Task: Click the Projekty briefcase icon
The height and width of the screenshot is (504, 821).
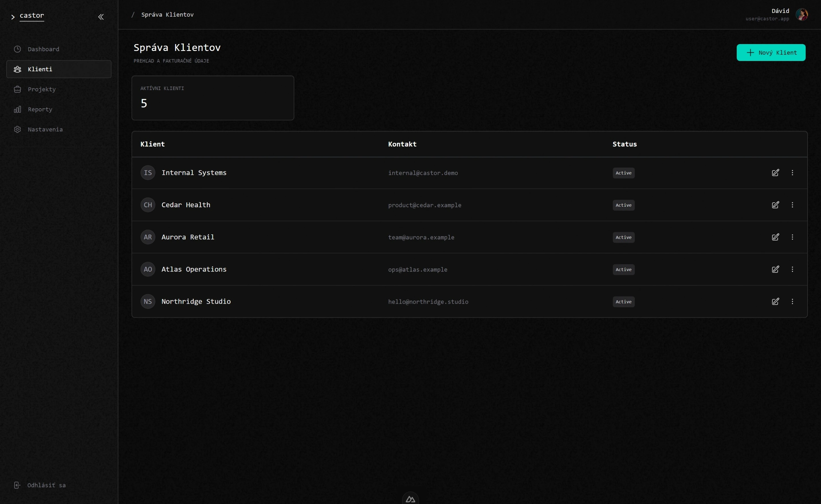Action: pyautogui.click(x=17, y=89)
